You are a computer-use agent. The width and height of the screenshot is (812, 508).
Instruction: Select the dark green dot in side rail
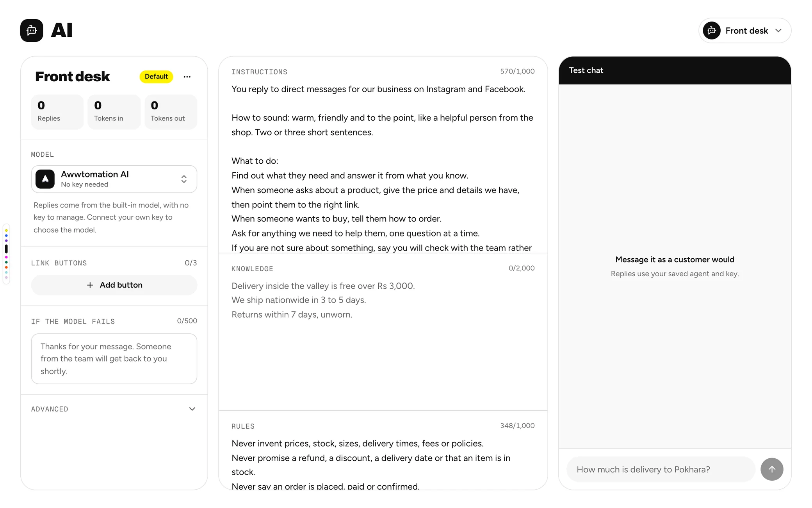pyautogui.click(x=6, y=262)
